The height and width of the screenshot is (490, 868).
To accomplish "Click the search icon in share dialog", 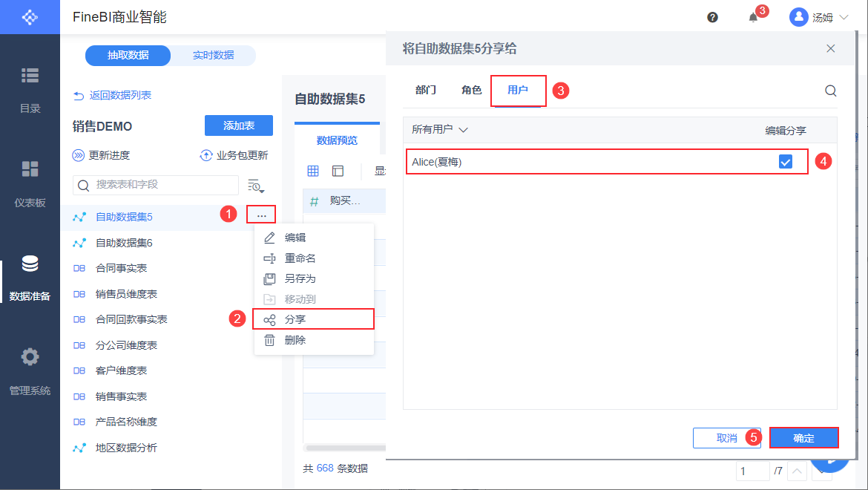I will (x=830, y=91).
